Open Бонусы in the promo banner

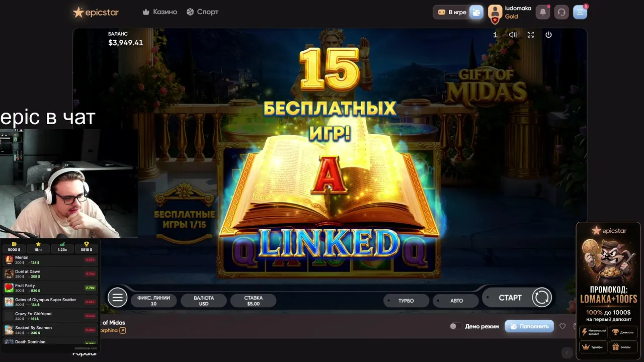pos(623,346)
